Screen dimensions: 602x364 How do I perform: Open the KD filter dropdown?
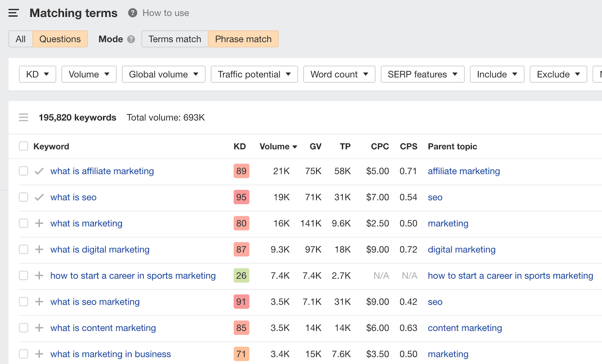pos(37,74)
